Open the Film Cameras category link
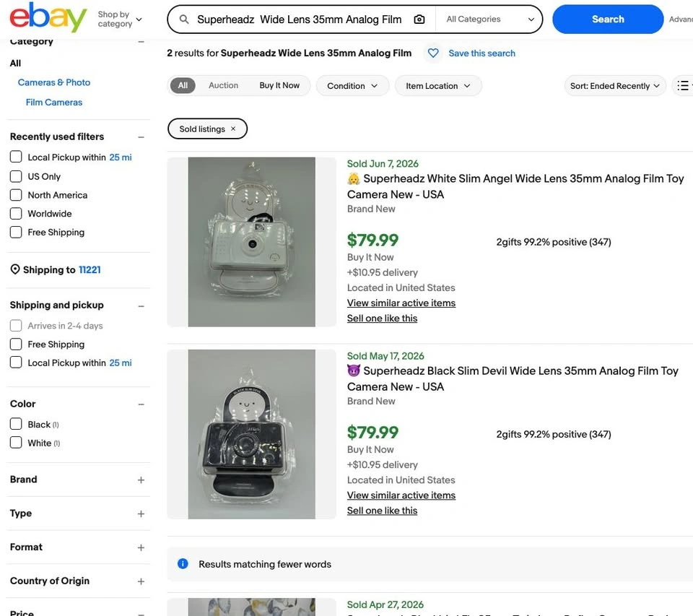The image size is (693, 616). pyautogui.click(x=54, y=102)
